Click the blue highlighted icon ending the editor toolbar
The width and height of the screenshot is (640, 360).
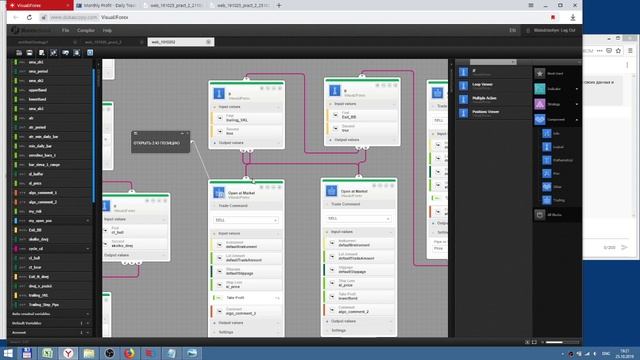pyautogui.click(x=90, y=53)
